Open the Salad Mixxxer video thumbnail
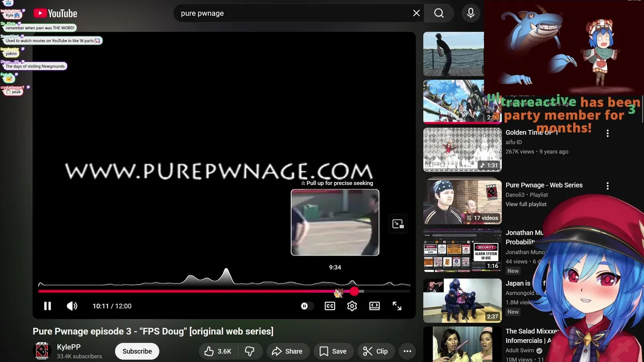This screenshot has width=644, height=362. [462, 344]
